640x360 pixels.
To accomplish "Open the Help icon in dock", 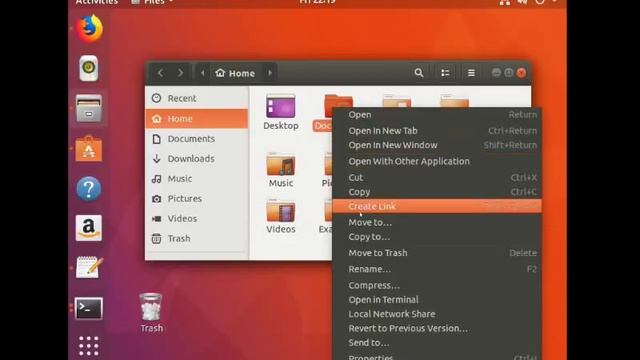I will tap(89, 189).
